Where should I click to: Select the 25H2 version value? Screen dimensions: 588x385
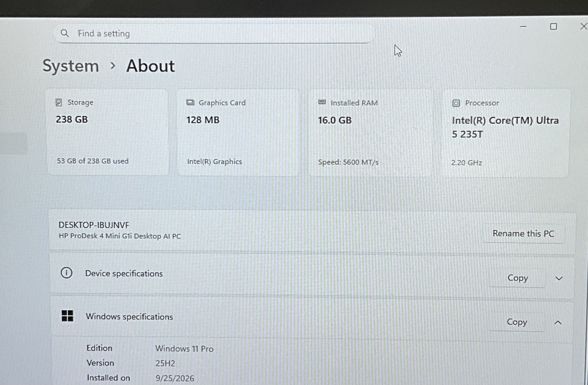165,363
